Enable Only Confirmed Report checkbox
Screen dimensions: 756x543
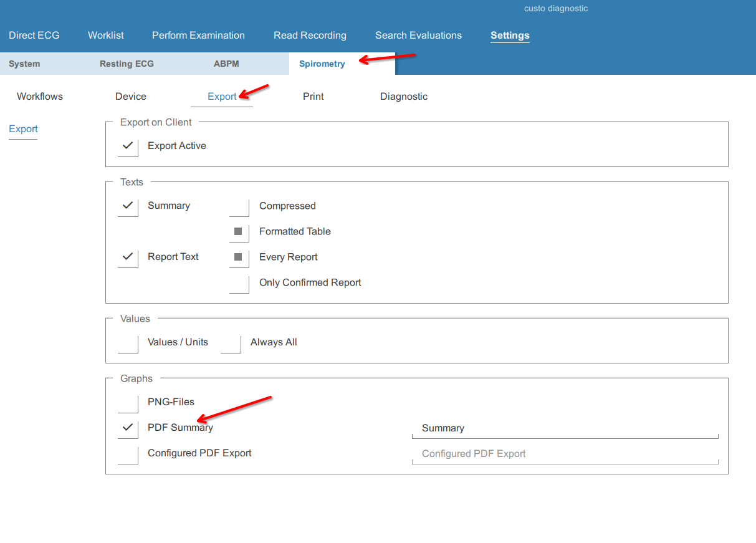tap(239, 283)
